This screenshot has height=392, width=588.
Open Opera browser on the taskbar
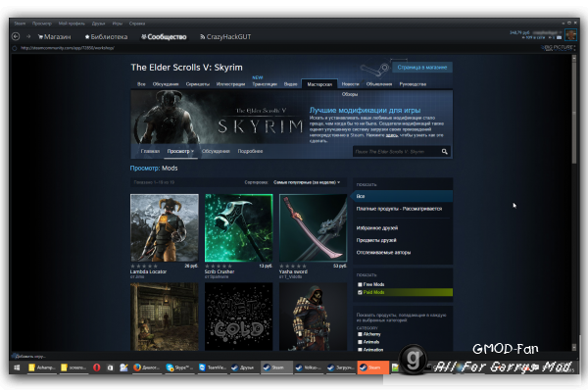click(x=97, y=367)
